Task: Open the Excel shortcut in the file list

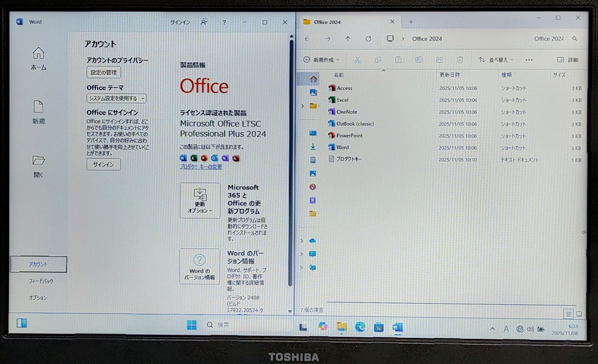Action: (x=342, y=100)
